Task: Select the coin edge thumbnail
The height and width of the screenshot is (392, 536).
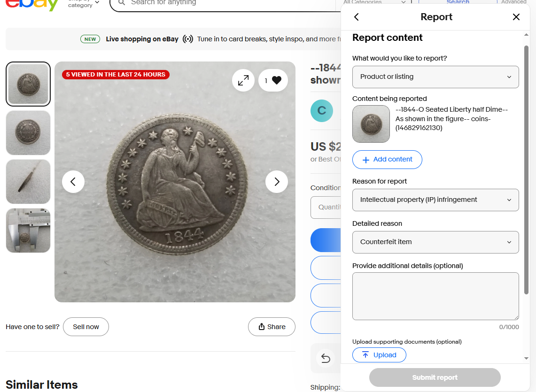Action: [28, 182]
